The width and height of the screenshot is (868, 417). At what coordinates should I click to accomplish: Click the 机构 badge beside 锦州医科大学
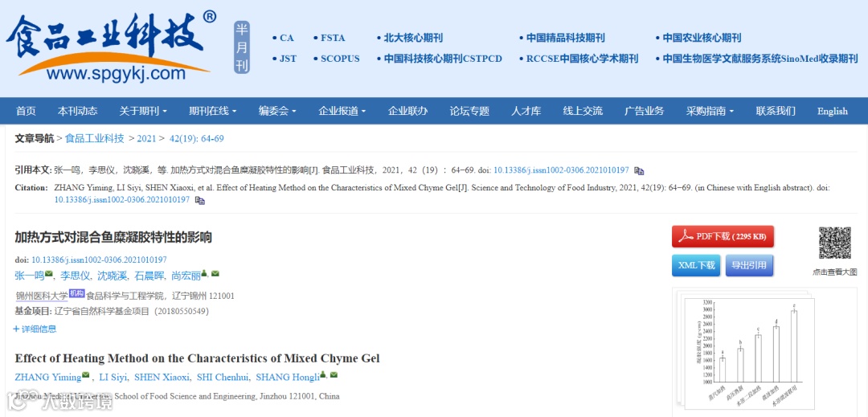77,294
